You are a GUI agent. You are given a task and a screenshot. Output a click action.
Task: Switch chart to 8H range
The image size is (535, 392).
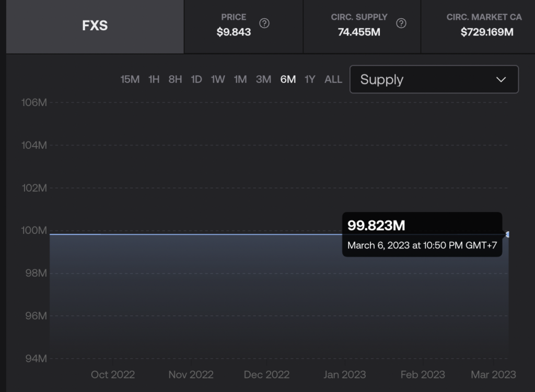click(x=175, y=79)
